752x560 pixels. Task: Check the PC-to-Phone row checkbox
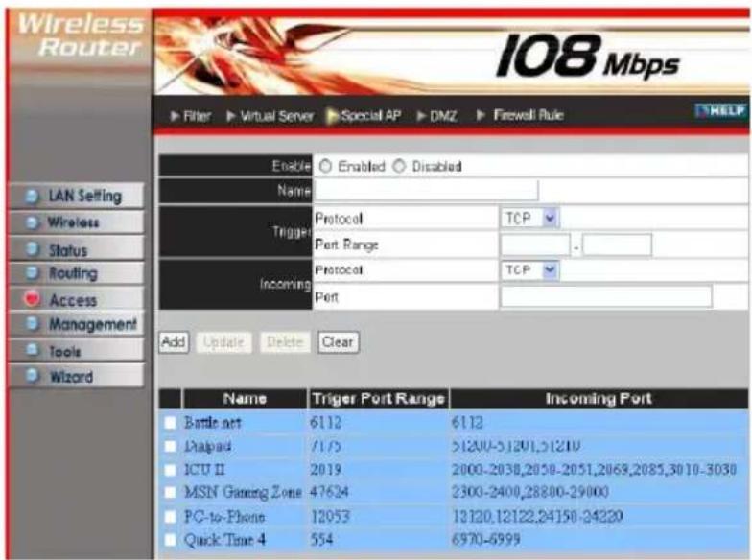click(171, 516)
